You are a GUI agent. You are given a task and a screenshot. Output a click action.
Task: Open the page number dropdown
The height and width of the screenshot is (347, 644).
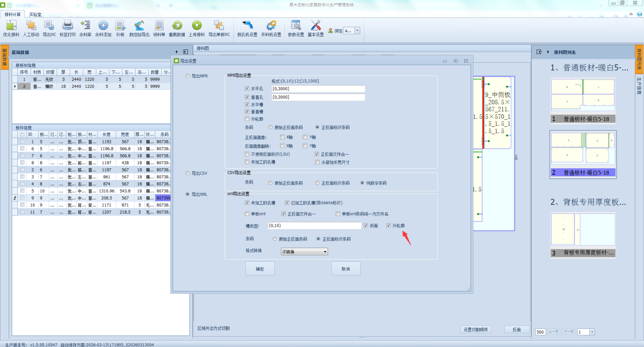point(592,332)
